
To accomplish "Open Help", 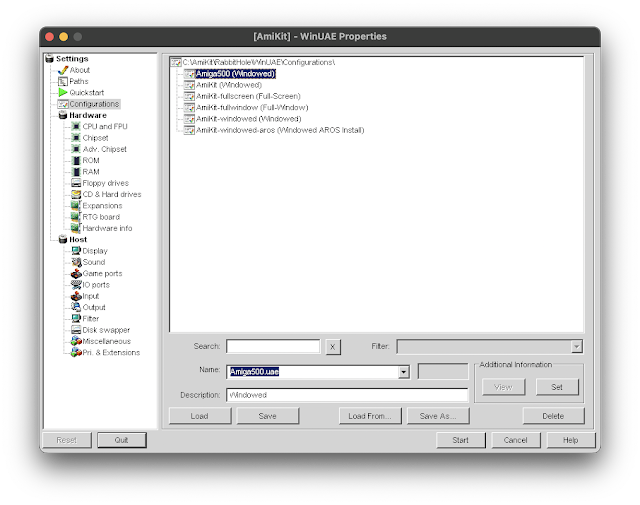I will 571,440.
